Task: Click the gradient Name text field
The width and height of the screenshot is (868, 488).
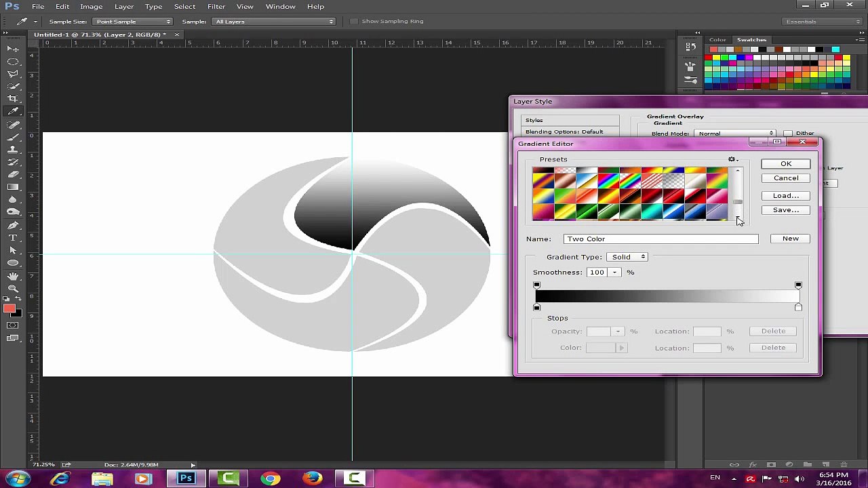Action: (660, 239)
